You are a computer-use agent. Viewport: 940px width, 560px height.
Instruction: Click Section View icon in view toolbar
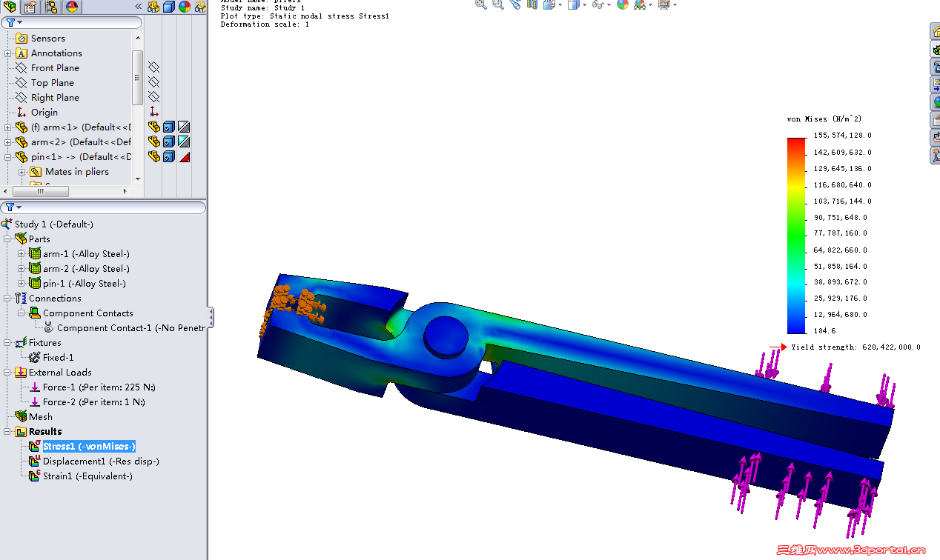coord(532,4)
